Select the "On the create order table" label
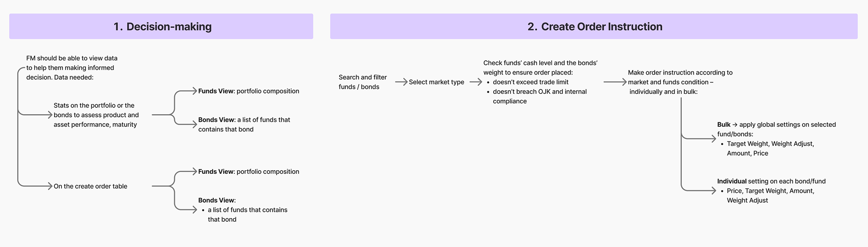The image size is (868, 247). pos(90,186)
